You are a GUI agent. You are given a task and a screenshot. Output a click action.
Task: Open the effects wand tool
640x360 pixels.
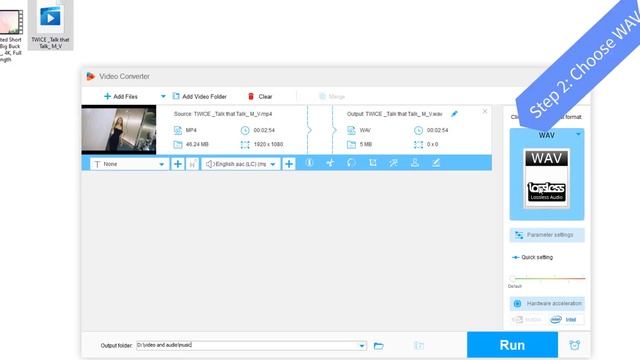(x=393, y=163)
